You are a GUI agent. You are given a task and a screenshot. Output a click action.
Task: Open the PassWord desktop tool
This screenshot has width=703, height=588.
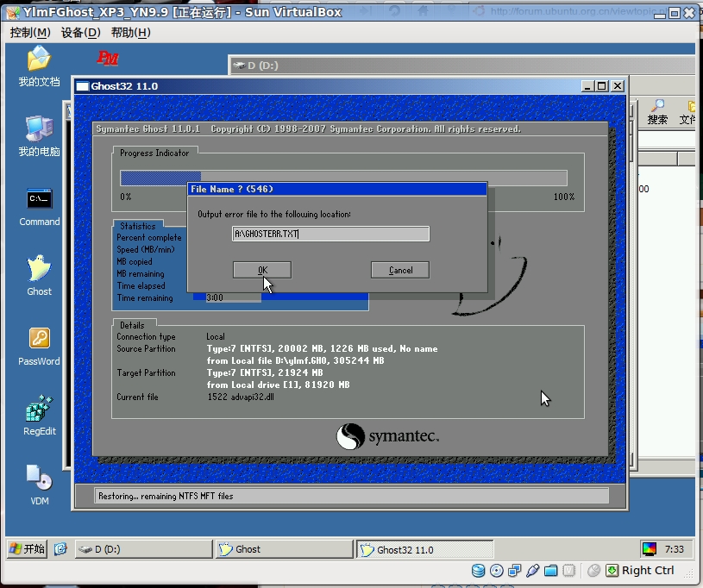[39, 346]
